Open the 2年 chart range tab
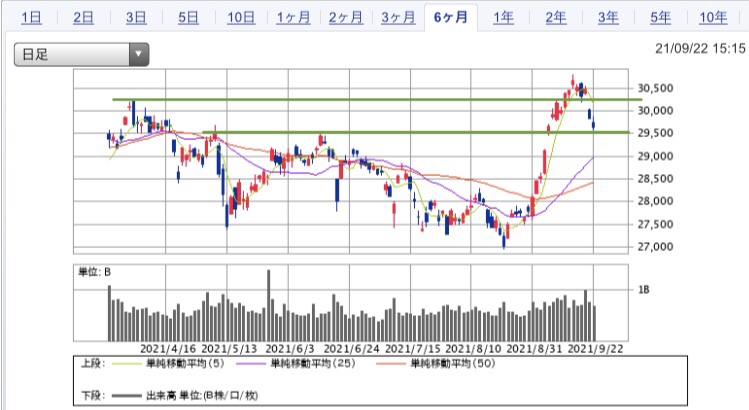 point(556,18)
